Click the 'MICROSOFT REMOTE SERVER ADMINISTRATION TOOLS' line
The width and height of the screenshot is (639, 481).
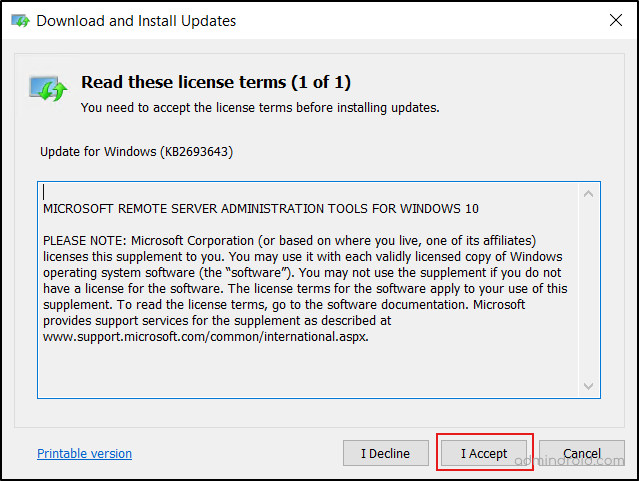tap(261, 209)
